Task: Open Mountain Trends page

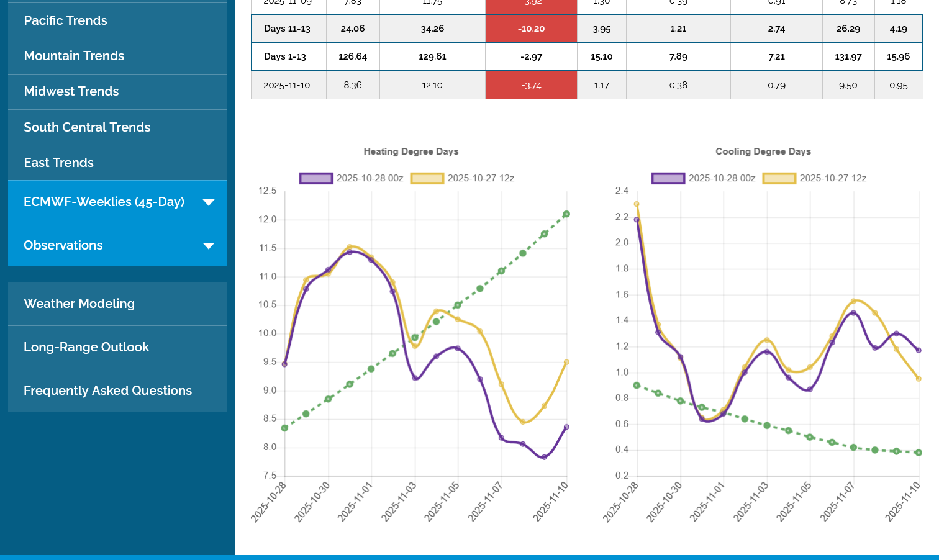Action: point(74,56)
